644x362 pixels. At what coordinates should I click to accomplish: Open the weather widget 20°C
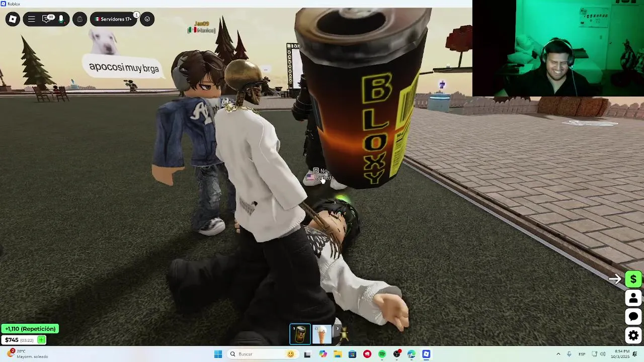tap(28, 354)
